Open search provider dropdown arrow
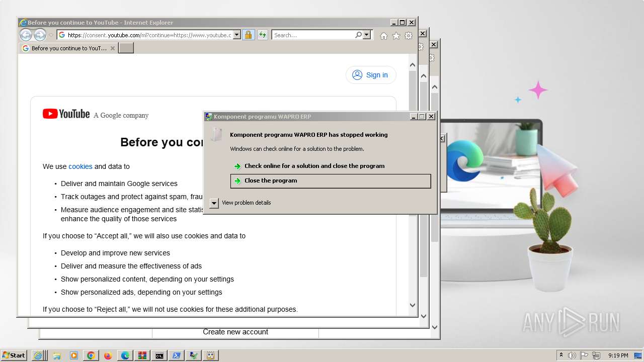 367,35
